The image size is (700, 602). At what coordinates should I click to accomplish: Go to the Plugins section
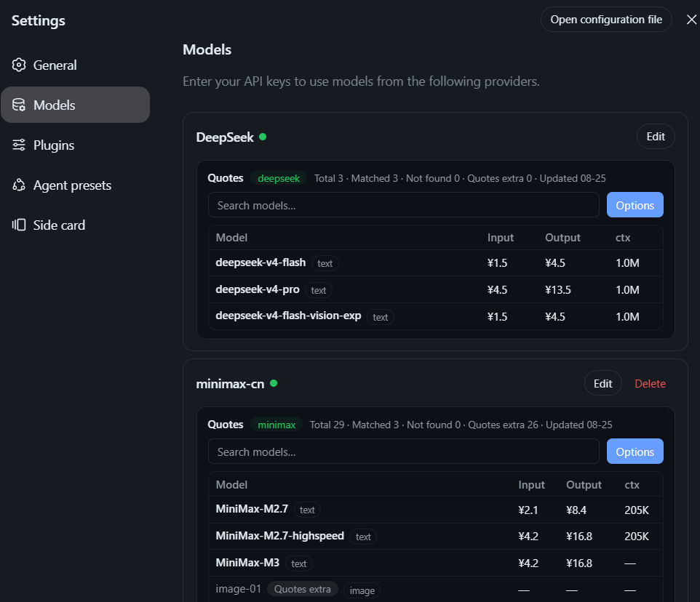(x=75, y=145)
